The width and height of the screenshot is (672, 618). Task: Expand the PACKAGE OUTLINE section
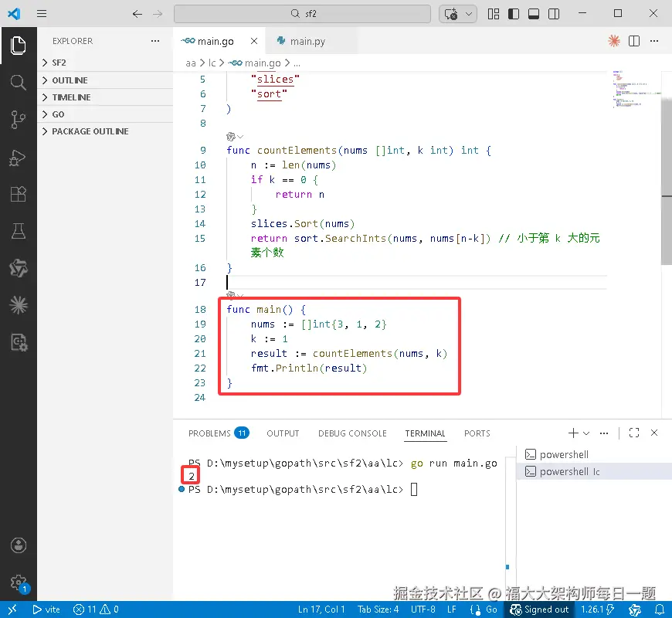[105, 131]
